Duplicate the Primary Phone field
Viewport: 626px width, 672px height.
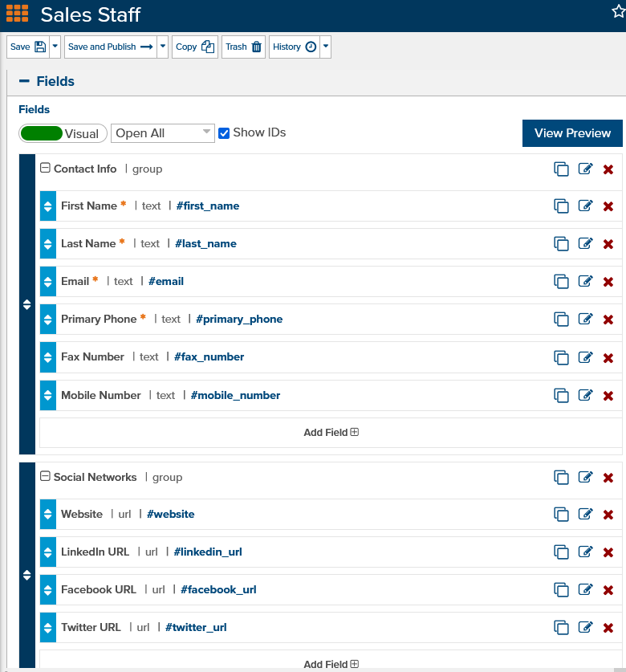pyautogui.click(x=561, y=320)
